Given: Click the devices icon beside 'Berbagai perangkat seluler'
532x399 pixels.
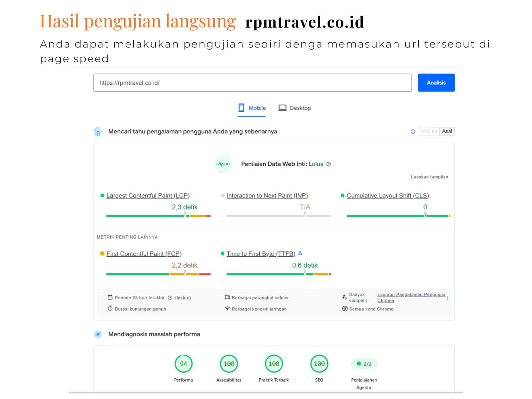Looking at the screenshot, I should tap(227, 297).
